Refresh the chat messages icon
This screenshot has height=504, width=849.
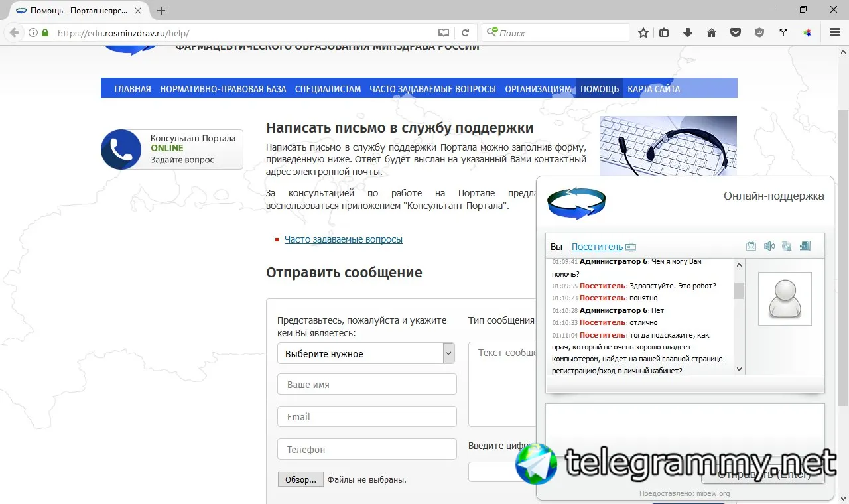787,247
